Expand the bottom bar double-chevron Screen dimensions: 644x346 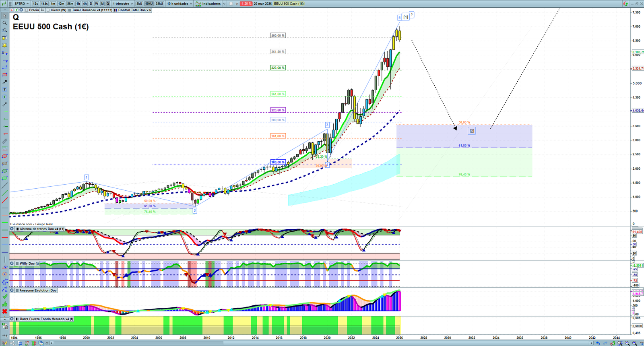tap(47, 343)
